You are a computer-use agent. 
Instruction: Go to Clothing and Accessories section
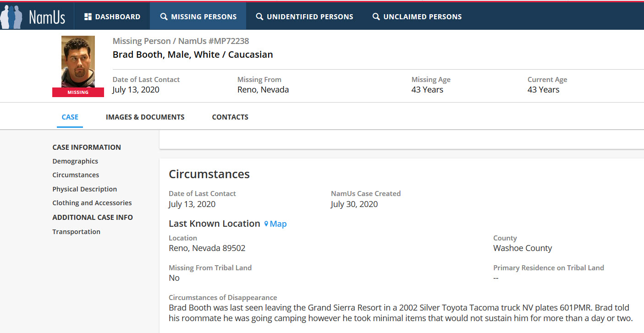pyautogui.click(x=92, y=203)
